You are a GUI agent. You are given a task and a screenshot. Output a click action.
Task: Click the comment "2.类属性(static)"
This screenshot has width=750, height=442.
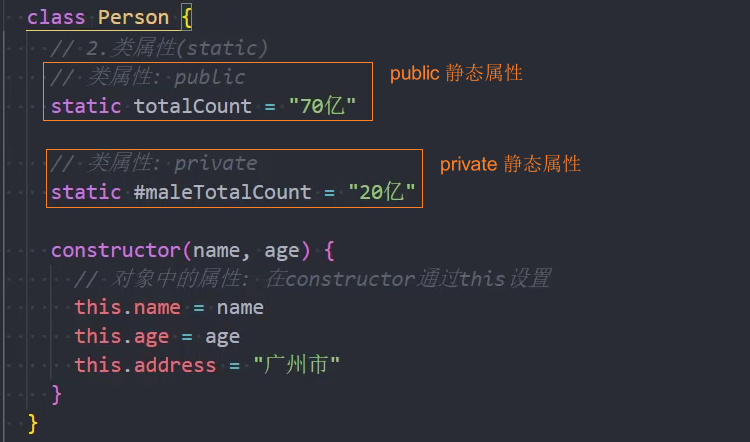(159, 48)
